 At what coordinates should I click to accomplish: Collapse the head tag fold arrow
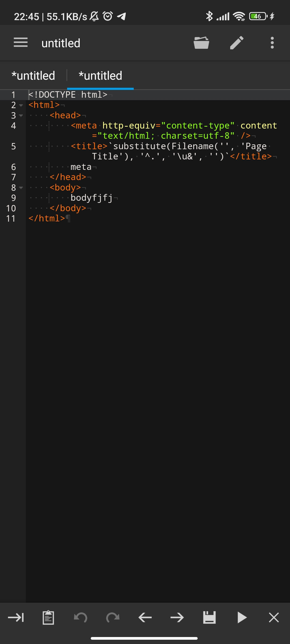(21, 116)
